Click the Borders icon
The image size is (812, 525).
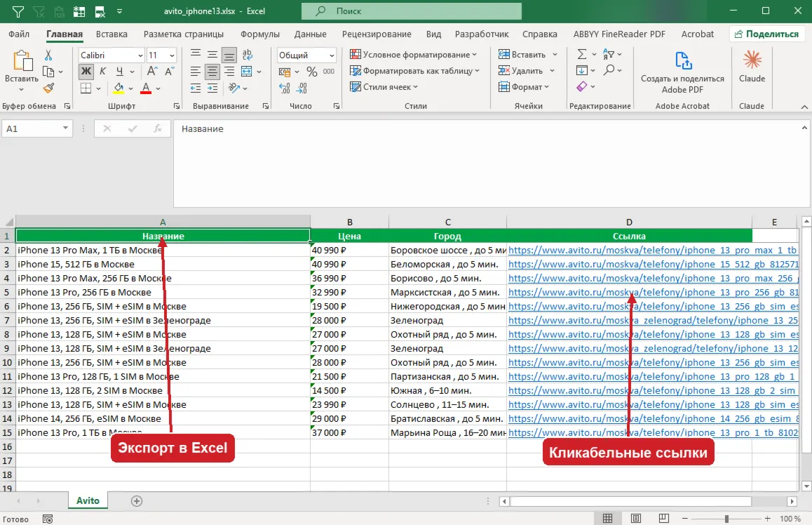tap(86, 88)
